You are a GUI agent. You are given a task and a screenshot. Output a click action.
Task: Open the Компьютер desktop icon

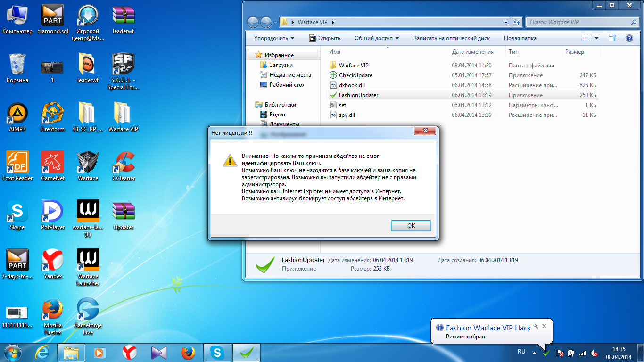click(17, 19)
